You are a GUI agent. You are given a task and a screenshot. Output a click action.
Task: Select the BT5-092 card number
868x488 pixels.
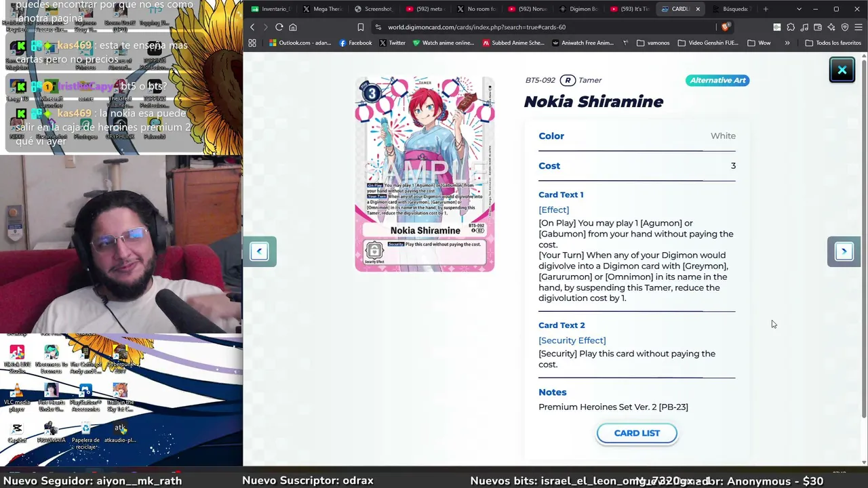tap(540, 80)
